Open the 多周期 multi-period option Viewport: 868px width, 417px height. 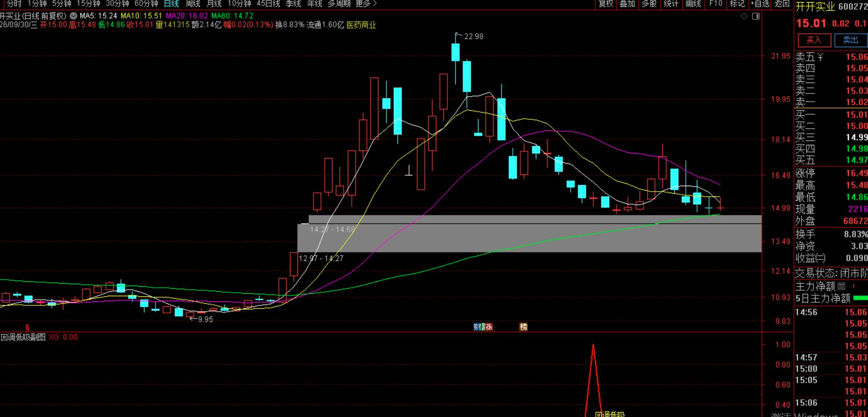339,4
